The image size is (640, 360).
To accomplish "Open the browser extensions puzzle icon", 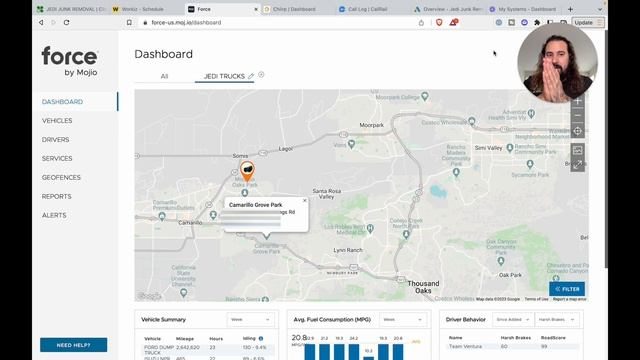I will (537, 22).
